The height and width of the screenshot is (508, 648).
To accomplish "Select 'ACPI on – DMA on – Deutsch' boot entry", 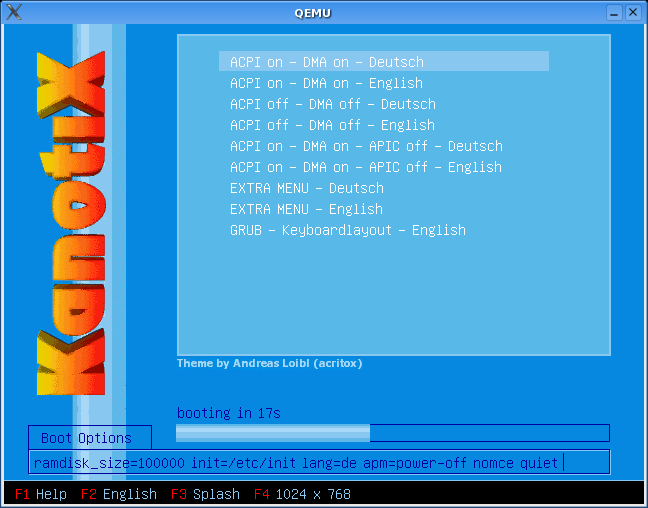I will pos(384,62).
